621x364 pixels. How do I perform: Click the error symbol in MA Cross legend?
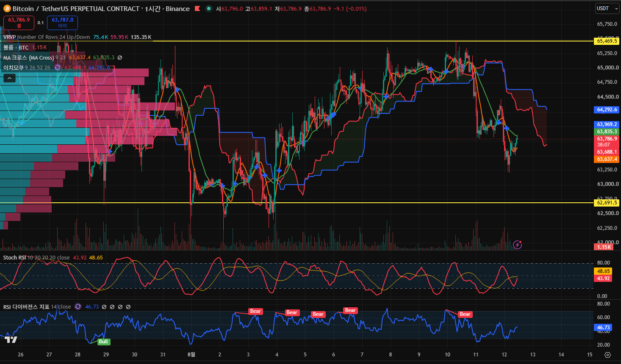[x=120, y=58]
